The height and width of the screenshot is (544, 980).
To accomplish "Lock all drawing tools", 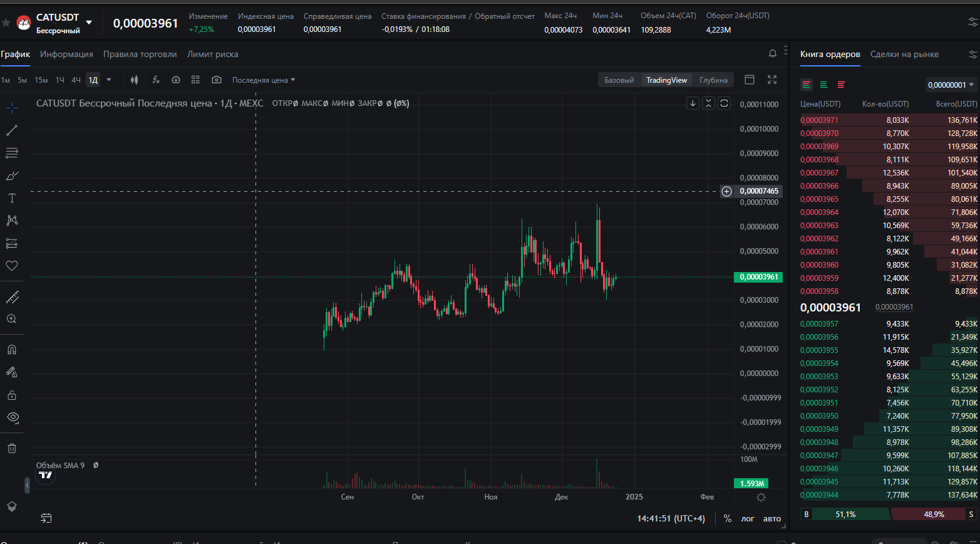I will click(12, 395).
